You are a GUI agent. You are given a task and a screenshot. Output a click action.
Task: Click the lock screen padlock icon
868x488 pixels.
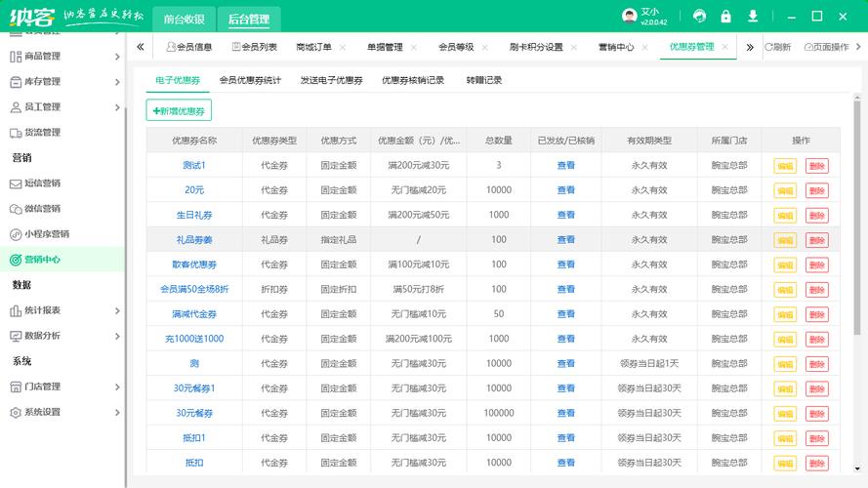pyautogui.click(x=725, y=17)
